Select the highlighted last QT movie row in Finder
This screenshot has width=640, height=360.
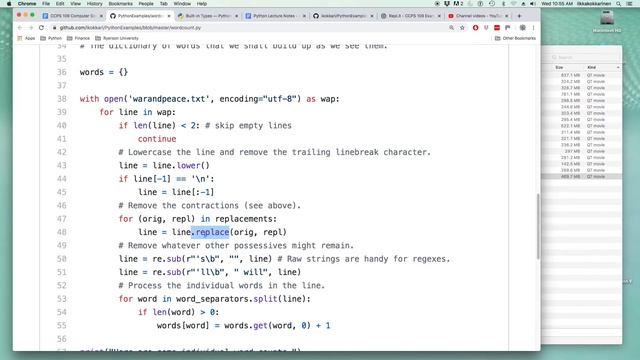pos(582,176)
